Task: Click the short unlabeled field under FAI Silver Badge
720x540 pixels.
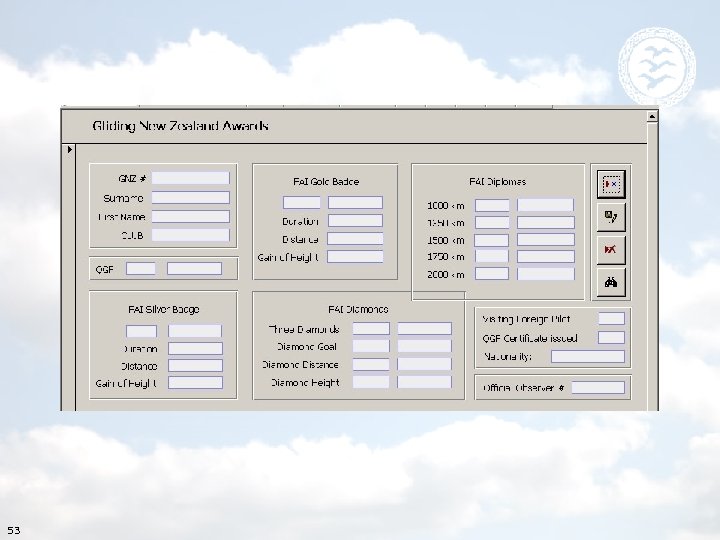Action: 141,331
